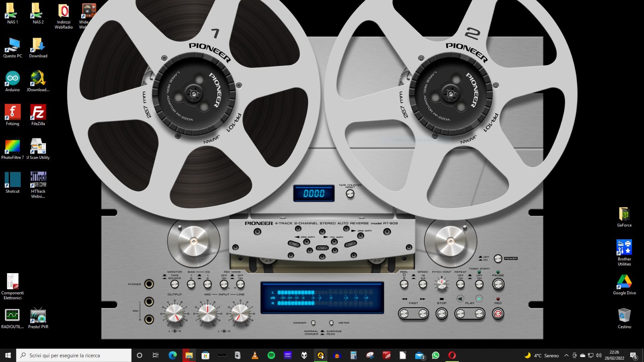Open the Fritzing desktop shortcut

coord(12,115)
